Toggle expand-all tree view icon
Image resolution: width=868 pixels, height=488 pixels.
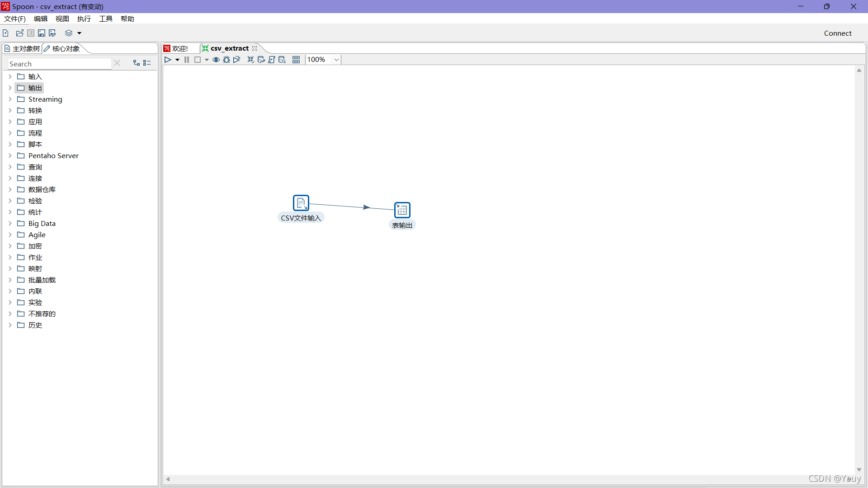click(136, 63)
